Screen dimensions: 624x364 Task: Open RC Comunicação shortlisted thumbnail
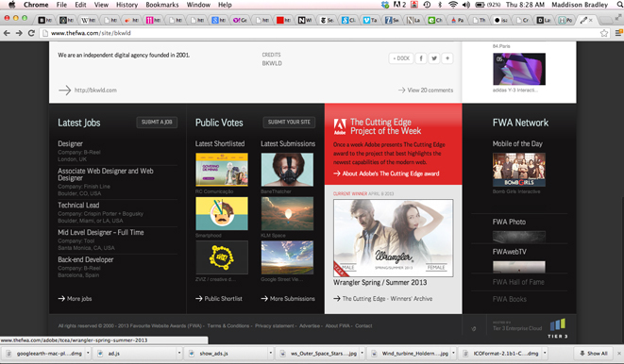[x=222, y=170]
